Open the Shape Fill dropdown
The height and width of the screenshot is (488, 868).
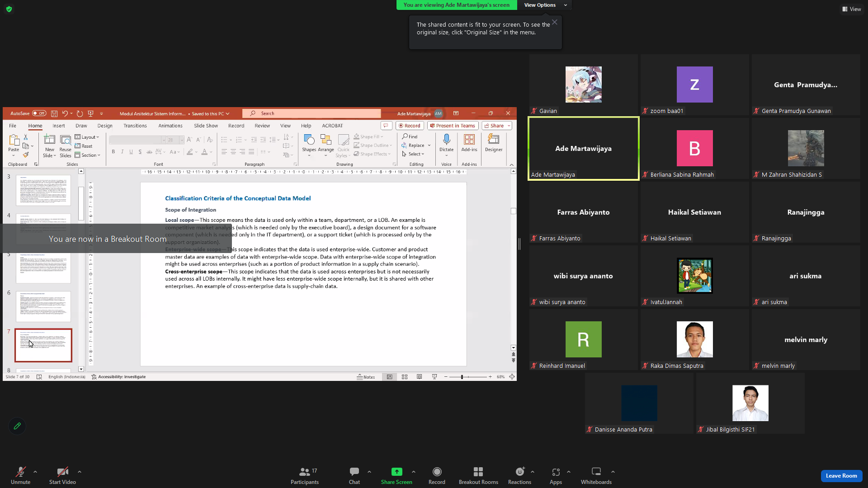click(x=368, y=136)
